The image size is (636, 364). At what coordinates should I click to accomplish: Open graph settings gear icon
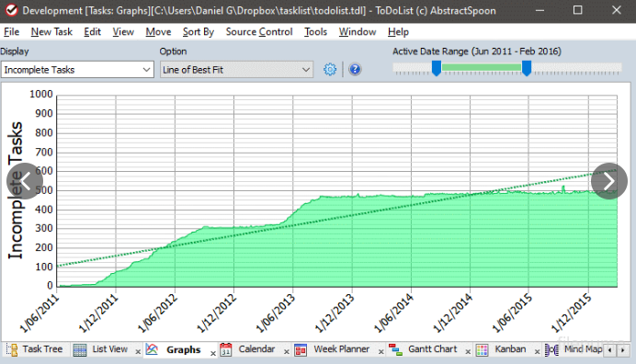pos(330,69)
